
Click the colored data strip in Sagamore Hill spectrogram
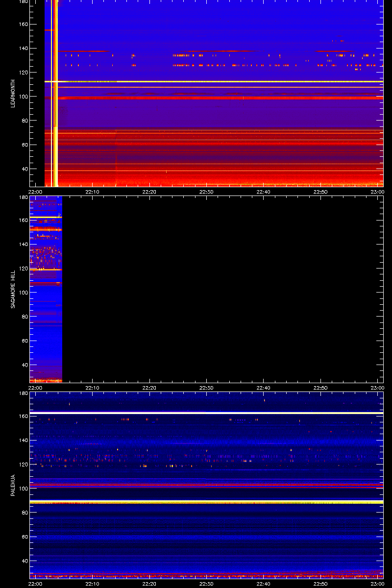point(46,289)
